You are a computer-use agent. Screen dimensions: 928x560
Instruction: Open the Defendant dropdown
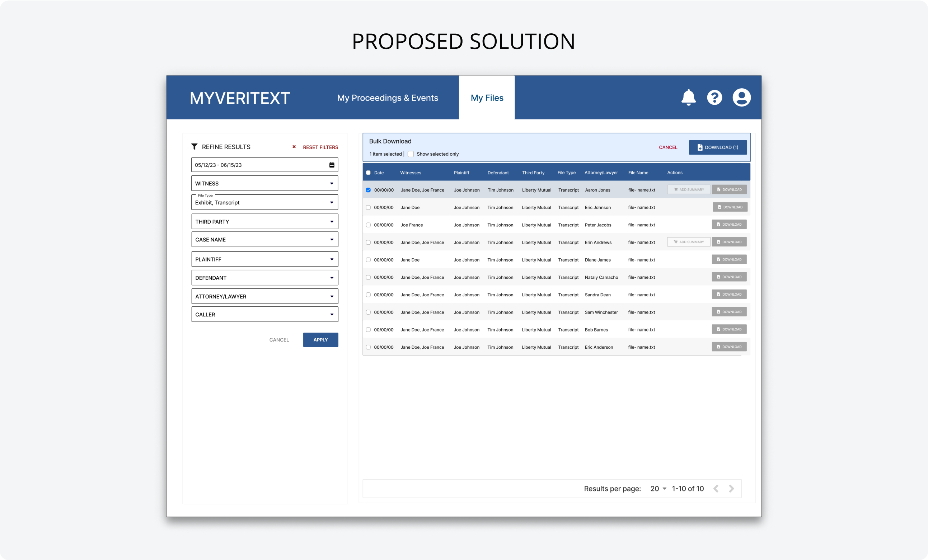[x=265, y=278]
